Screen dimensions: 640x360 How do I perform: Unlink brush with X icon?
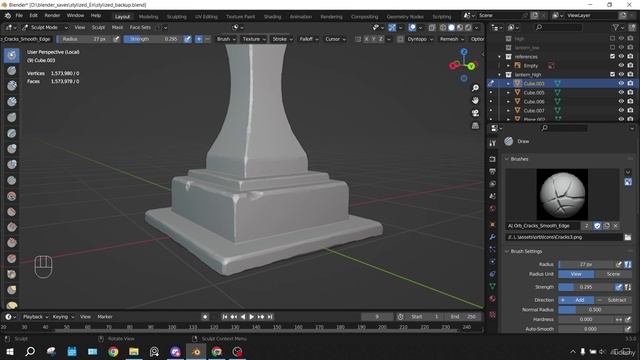pos(616,226)
